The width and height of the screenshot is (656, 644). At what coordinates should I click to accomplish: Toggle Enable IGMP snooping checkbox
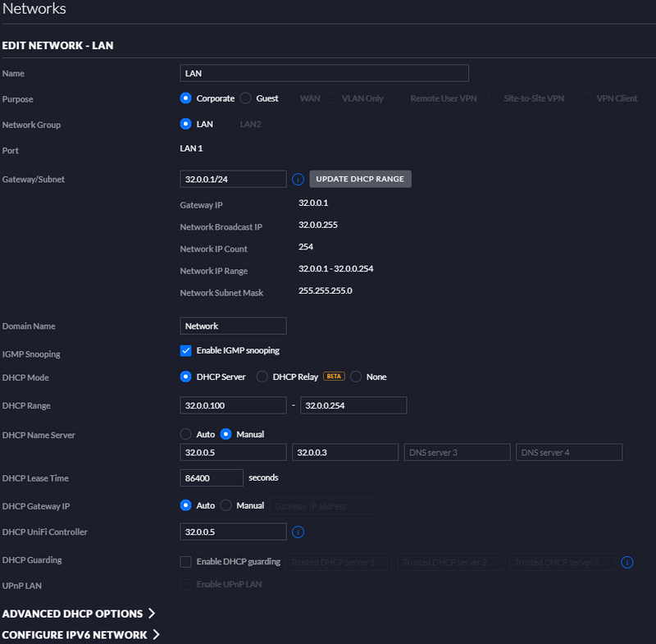coord(186,351)
